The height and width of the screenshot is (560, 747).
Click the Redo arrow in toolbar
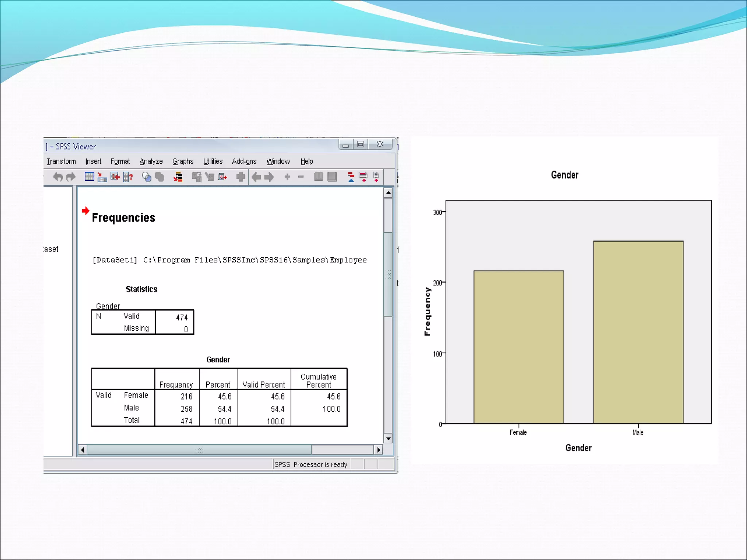[x=71, y=177]
